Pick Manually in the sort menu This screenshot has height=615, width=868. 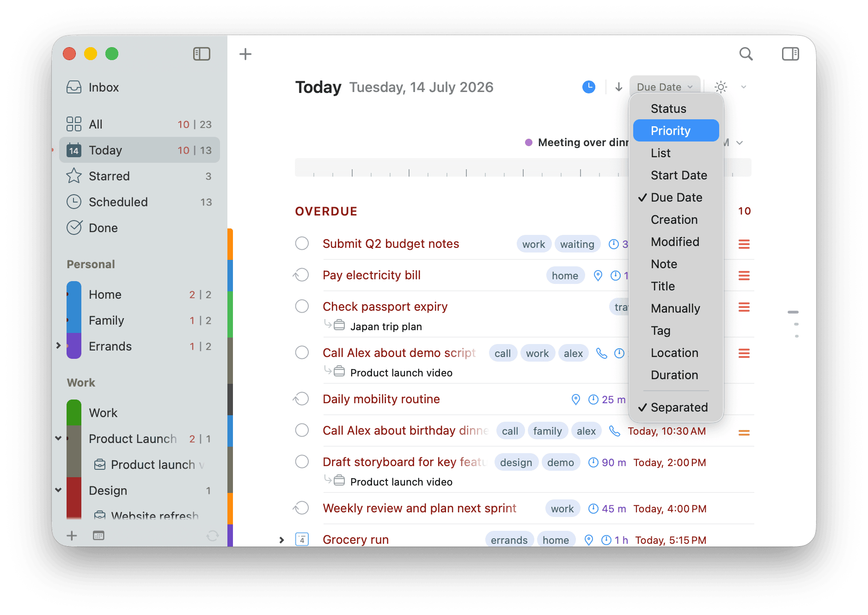point(676,308)
